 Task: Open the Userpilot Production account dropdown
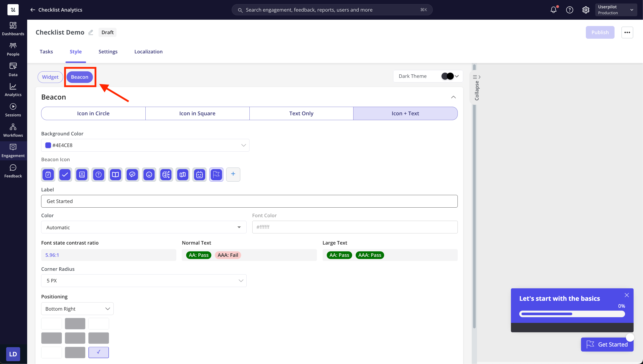point(616,10)
